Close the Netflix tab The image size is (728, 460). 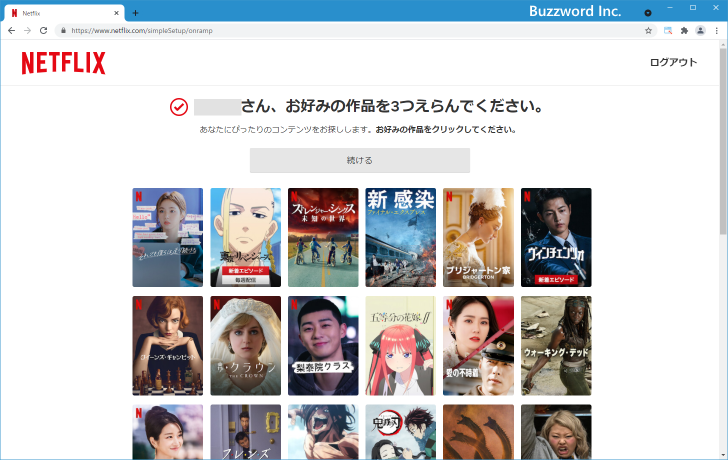[116, 13]
